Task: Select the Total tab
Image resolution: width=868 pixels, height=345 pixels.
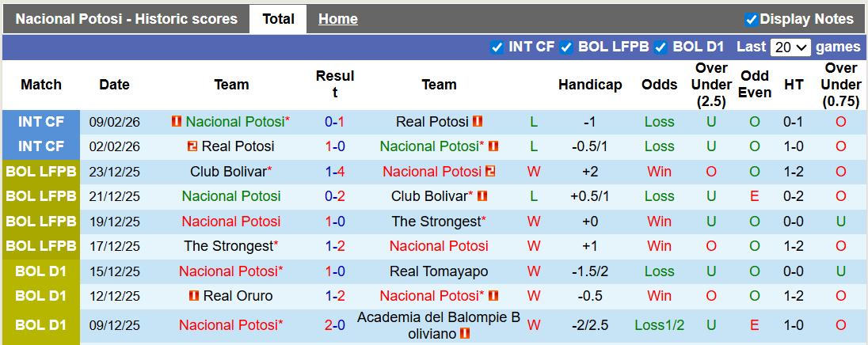Action: pyautogui.click(x=278, y=19)
